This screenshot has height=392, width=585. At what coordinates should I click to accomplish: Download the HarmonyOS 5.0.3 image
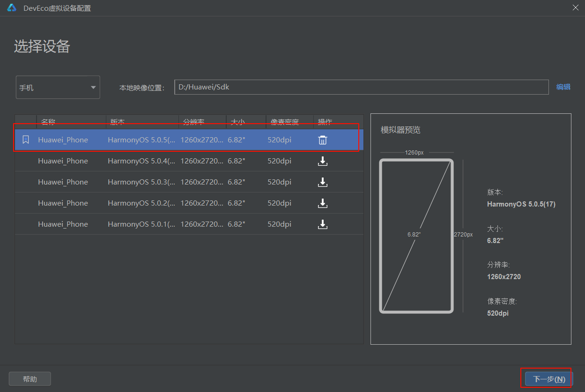click(322, 182)
